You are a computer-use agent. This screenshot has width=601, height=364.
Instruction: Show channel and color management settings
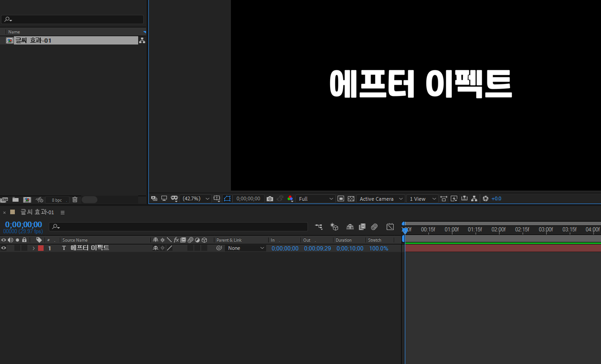click(x=290, y=198)
